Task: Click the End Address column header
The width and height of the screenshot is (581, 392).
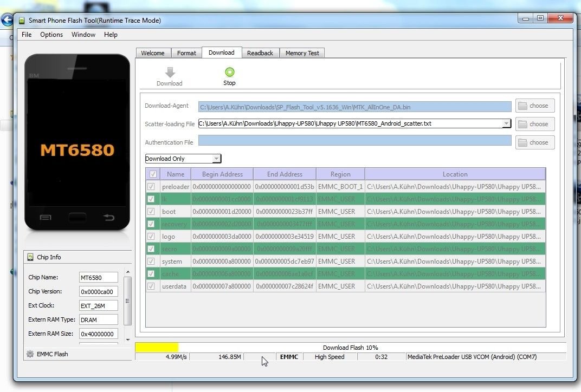Action: 285,174
